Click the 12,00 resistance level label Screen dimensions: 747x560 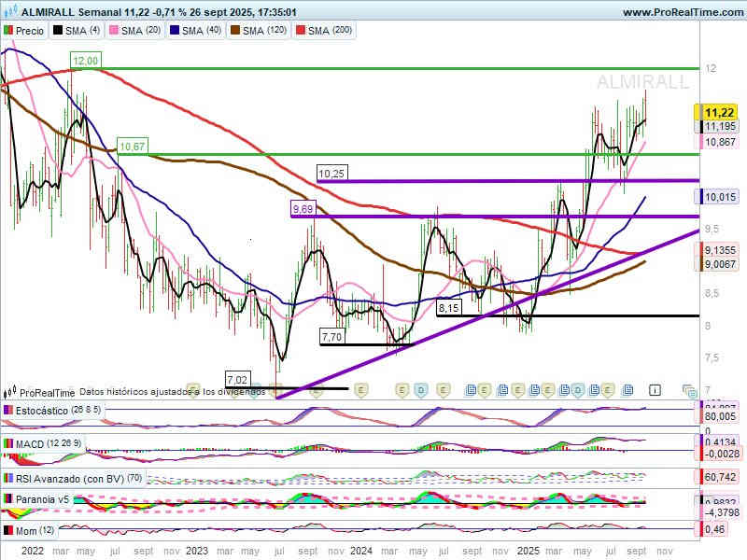86,61
